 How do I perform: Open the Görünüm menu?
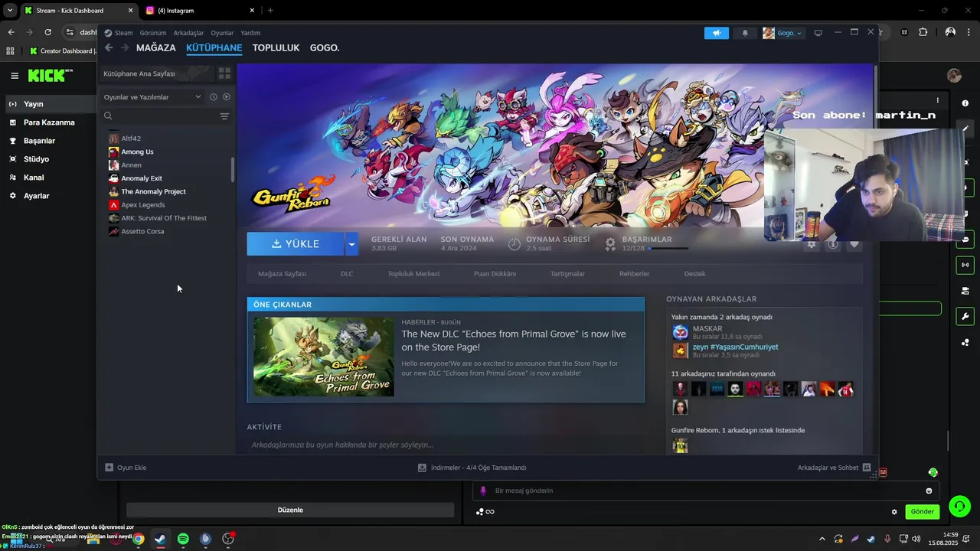click(153, 33)
